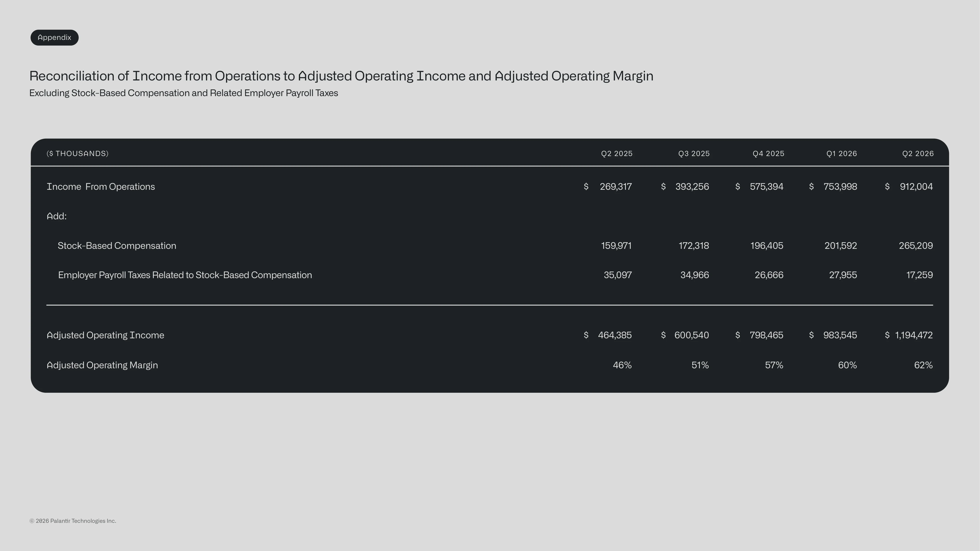Click the Adjusted Operating Margin row label
The height and width of the screenshot is (551, 980).
(102, 365)
